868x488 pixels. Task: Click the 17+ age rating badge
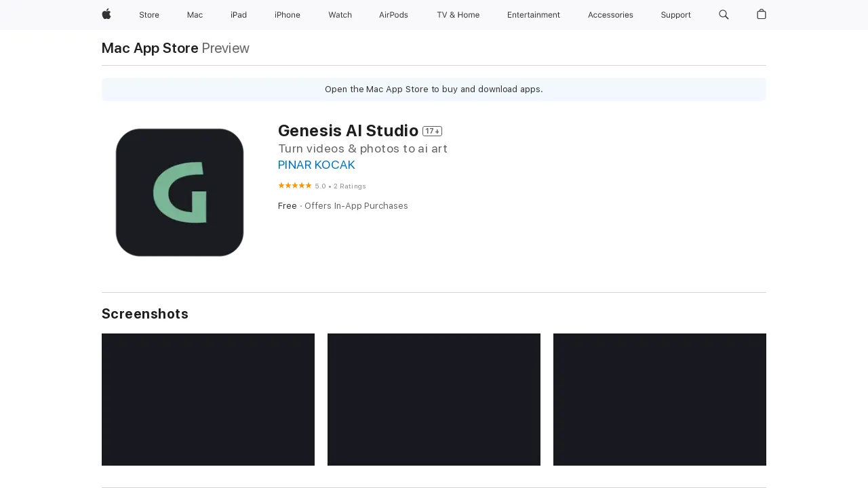pyautogui.click(x=432, y=131)
